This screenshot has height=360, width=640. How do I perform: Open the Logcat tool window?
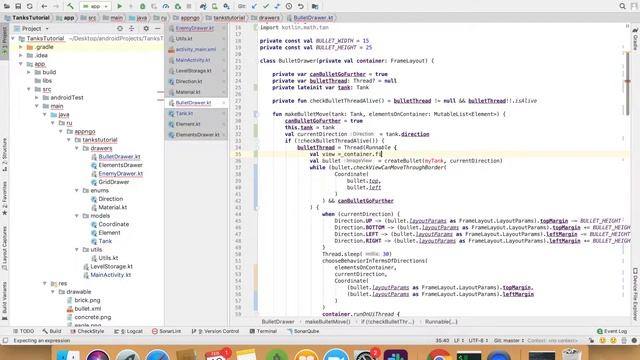(x=128, y=331)
